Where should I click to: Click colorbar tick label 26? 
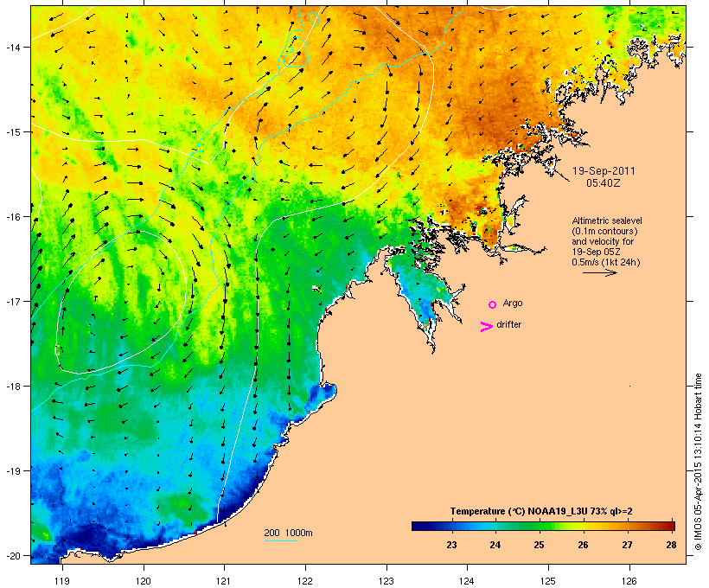pos(583,545)
